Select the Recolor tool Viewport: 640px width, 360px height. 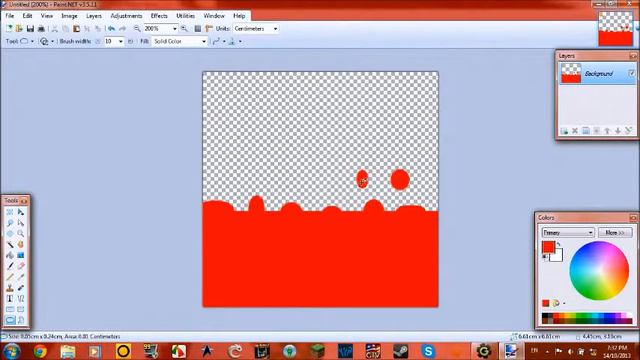point(20,288)
